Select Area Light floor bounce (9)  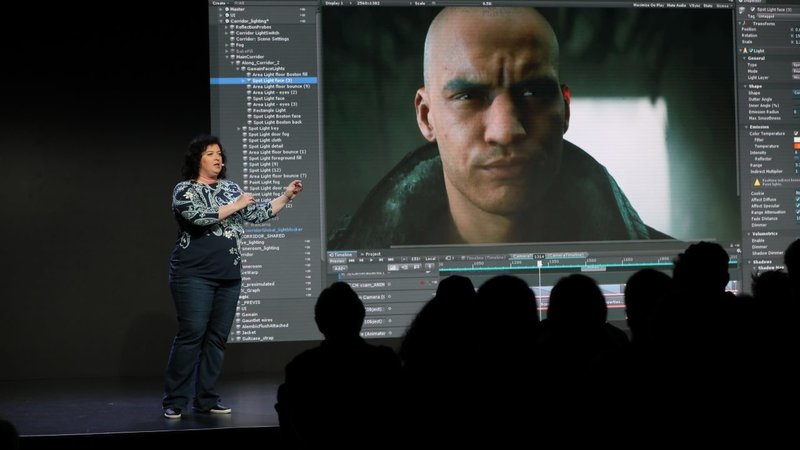pyautogui.click(x=281, y=86)
